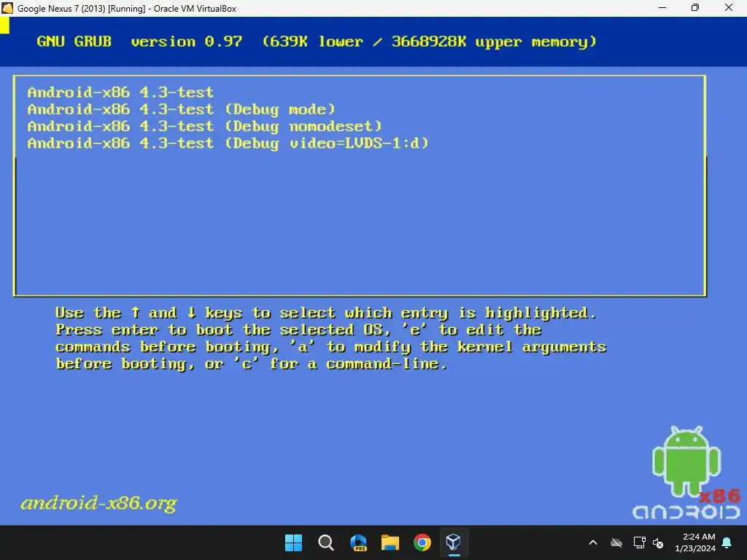Image resolution: width=747 pixels, height=560 pixels.
Task: Close the Google Nexus 7 VirtualBox window
Action: point(729,8)
